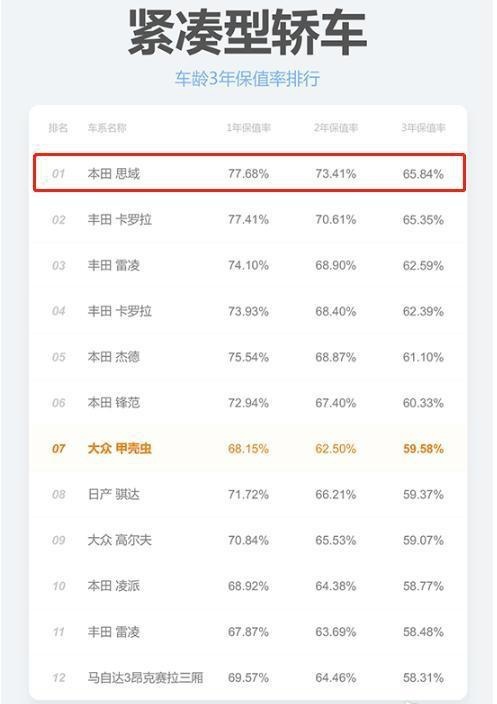
Task: Click the 本田 凌派 row name
Action: point(114,585)
